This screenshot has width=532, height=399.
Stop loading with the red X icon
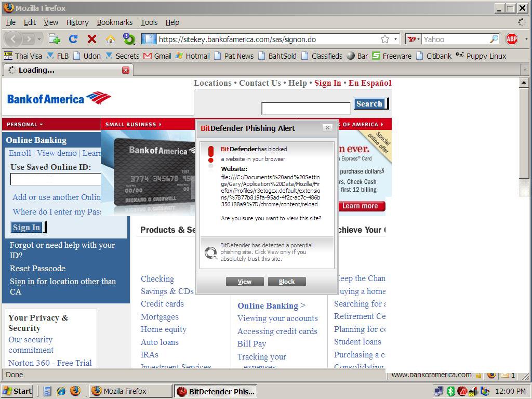coord(91,39)
